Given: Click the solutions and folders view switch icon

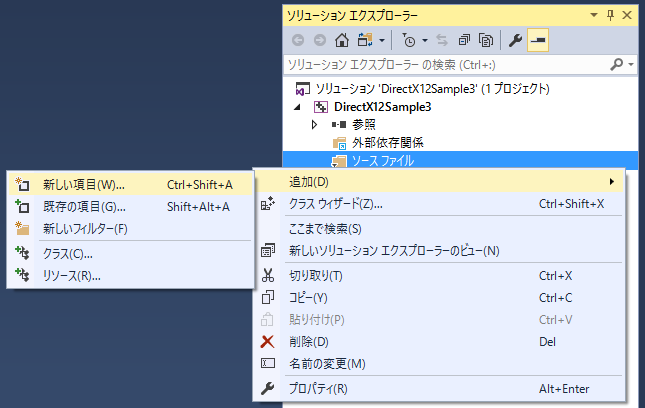Looking at the screenshot, I should [x=365, y=40].
